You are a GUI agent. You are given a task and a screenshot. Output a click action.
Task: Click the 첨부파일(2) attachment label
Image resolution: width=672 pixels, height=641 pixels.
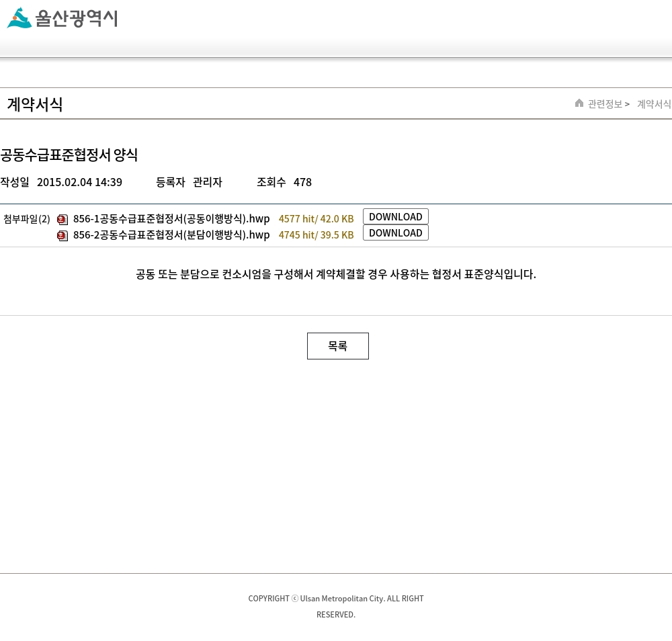(27, 219)
